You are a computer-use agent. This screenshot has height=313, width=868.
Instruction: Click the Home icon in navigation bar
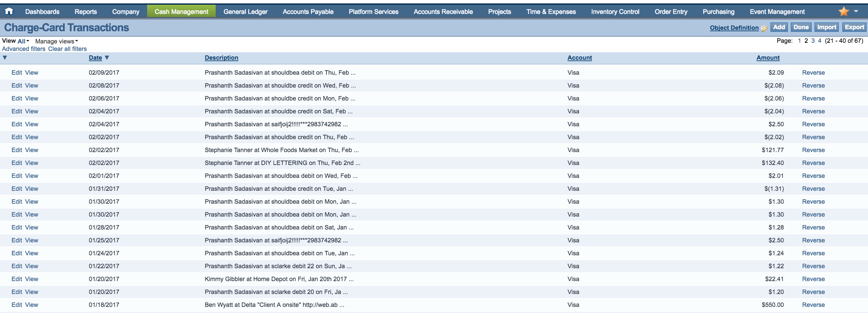click(x=9, y=11)
